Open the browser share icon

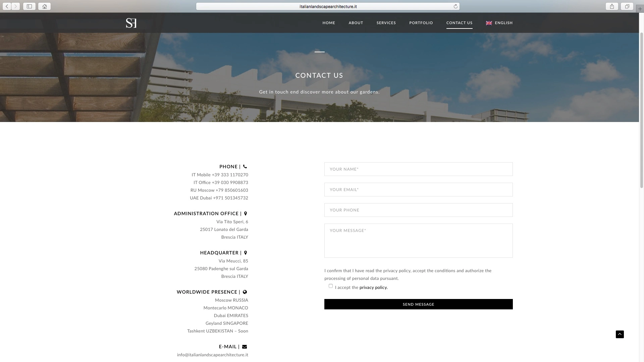(612, 6)
